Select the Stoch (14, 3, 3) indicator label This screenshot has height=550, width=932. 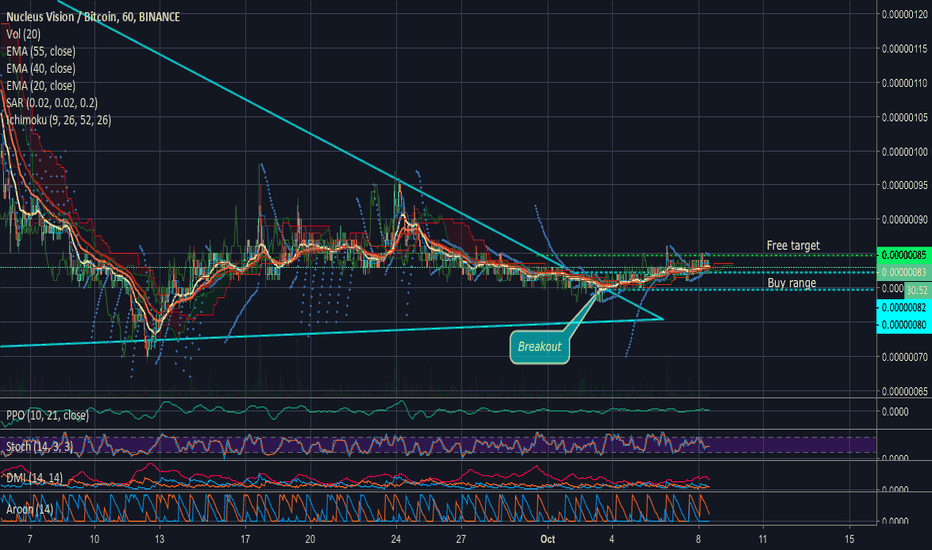coord(39,447)
